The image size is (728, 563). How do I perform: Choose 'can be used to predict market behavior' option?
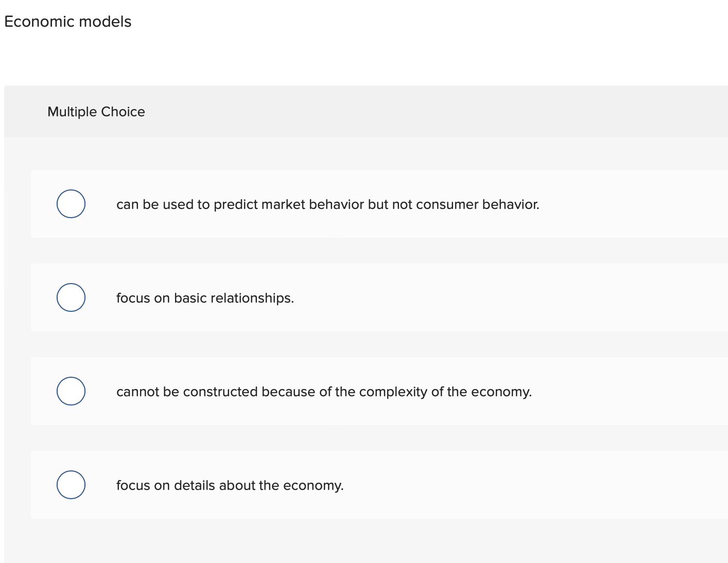[x=71, y=204]
